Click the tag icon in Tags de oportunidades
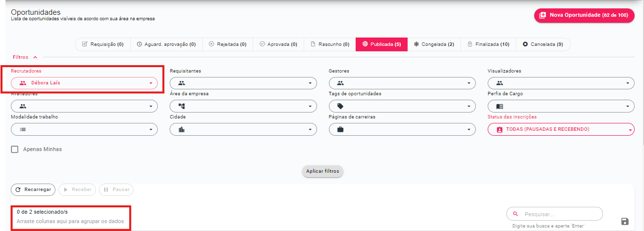 340,106
